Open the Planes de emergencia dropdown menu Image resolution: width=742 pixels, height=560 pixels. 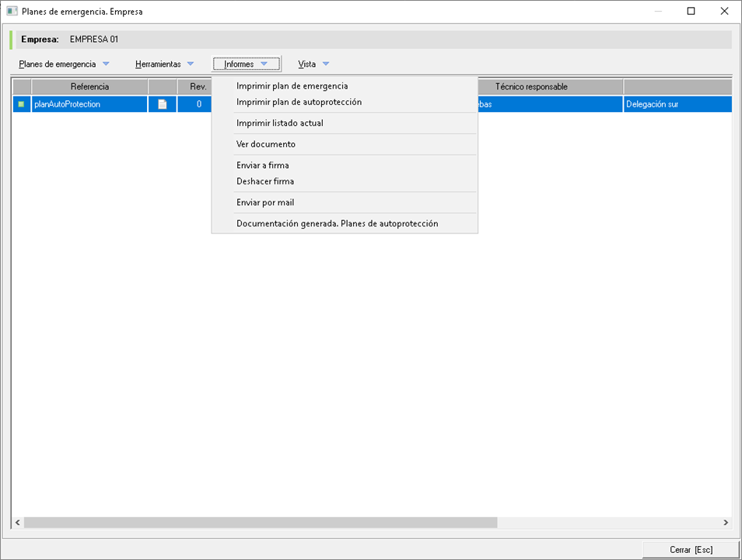click(64, 64)
